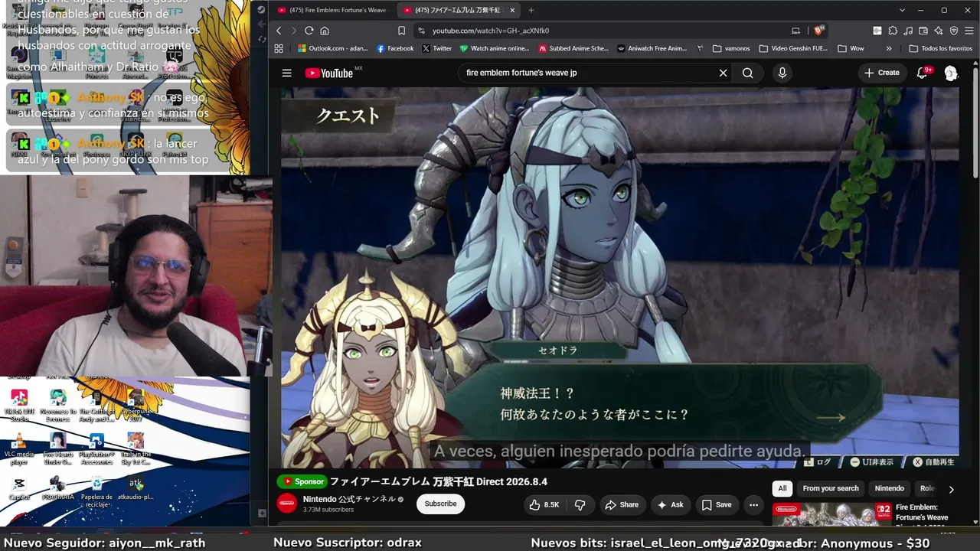Open the Aniwatch Free Anim... bookmark

tap(652, 48)
